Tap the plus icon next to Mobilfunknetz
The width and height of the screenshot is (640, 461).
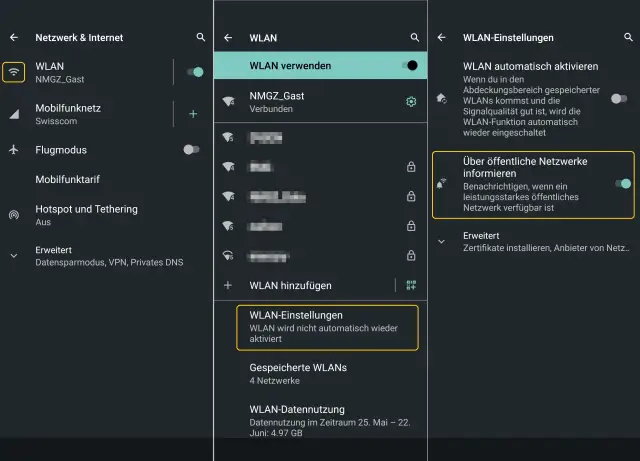193,114
